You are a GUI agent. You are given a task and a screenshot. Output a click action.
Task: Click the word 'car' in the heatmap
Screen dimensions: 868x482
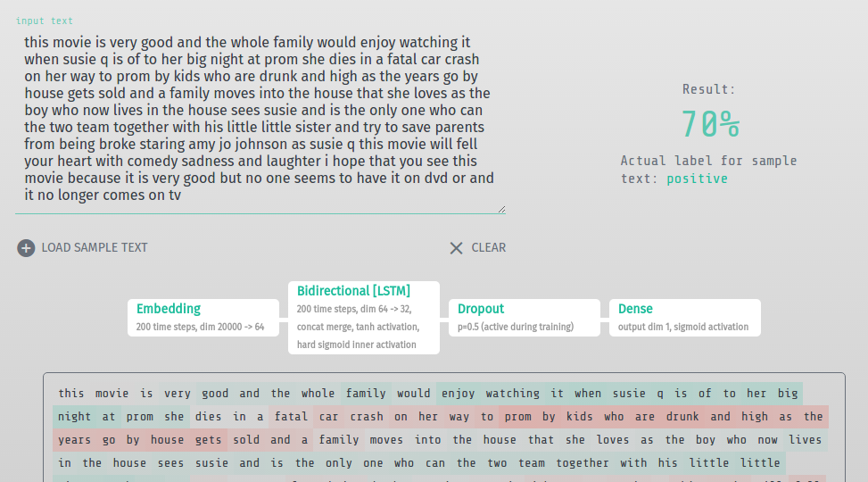coord(328,417)
